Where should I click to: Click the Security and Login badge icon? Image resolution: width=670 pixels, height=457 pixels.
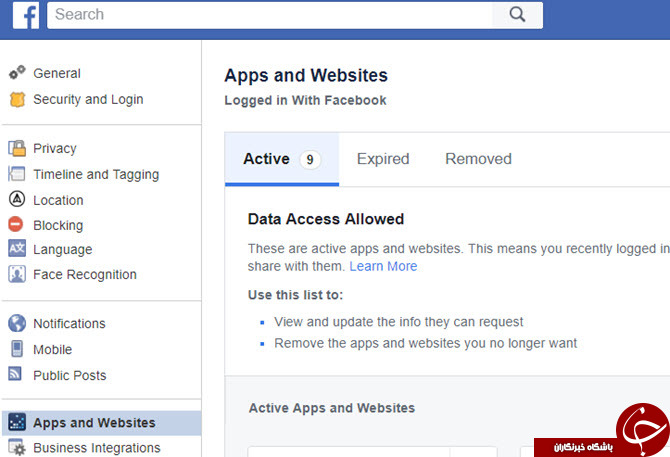click(17, 100)
